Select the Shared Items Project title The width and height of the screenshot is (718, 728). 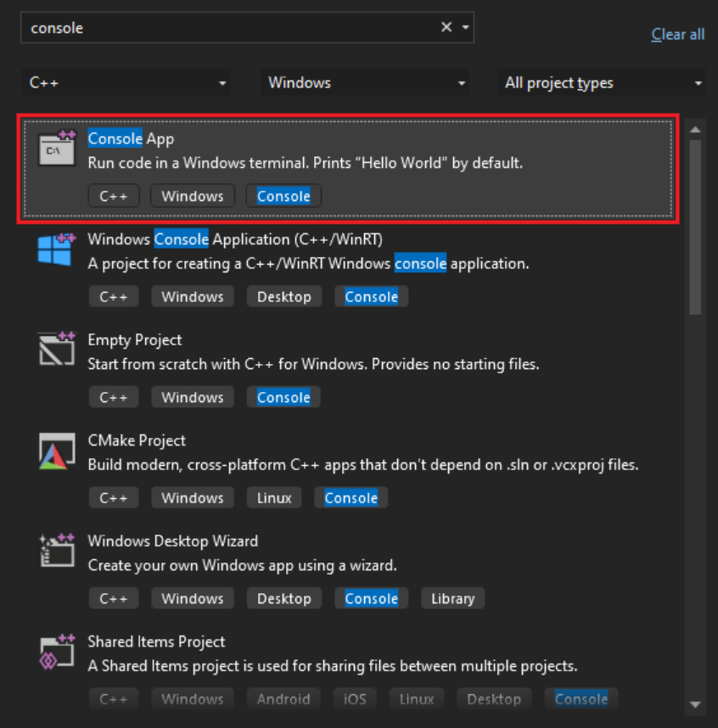pyautogui.click(x=156, y=641)
